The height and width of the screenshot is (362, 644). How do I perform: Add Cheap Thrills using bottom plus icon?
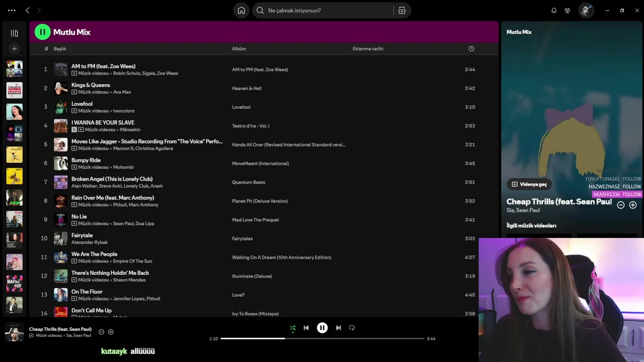[x=111, y=332]
